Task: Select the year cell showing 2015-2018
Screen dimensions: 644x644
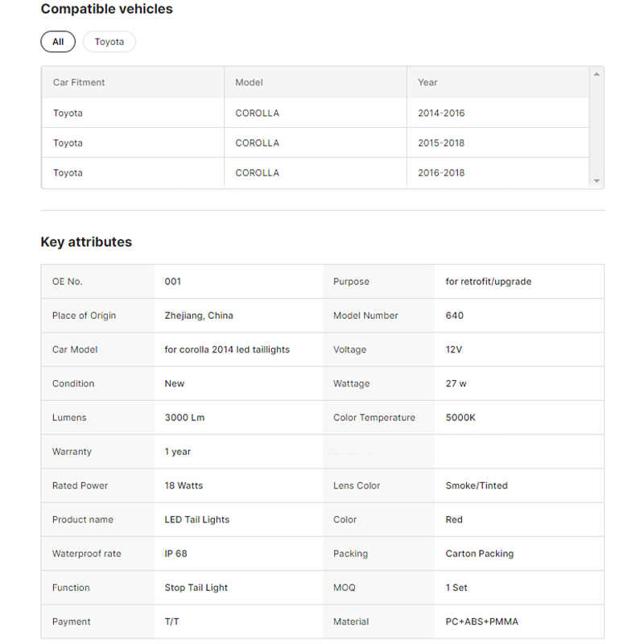Action: 441,143
